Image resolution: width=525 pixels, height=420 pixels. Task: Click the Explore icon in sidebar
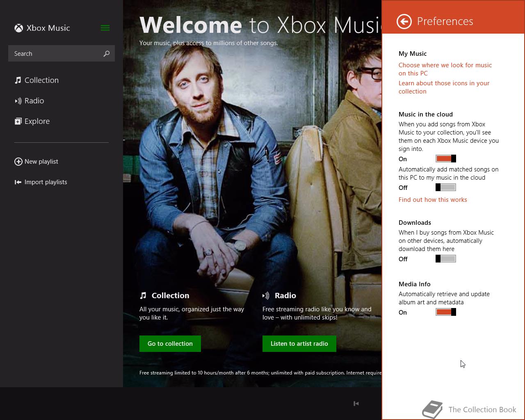[x=18, y=121]
